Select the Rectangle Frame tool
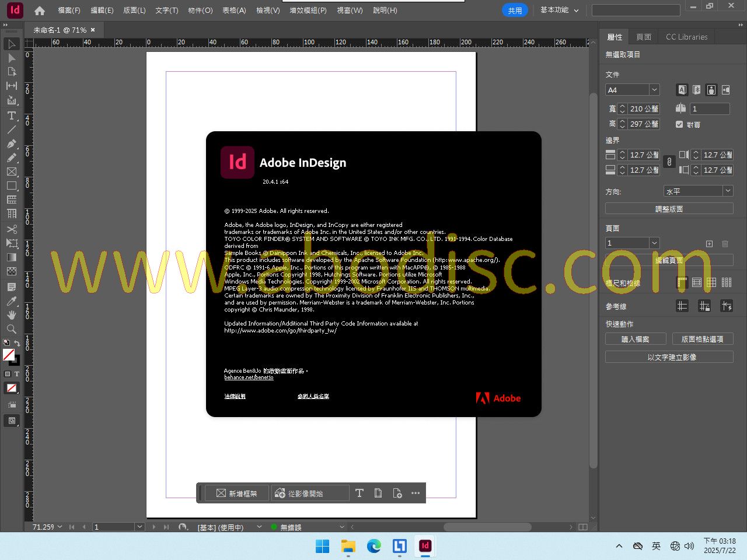The height and width of the screenshot is (560, 747). [12, 171]
